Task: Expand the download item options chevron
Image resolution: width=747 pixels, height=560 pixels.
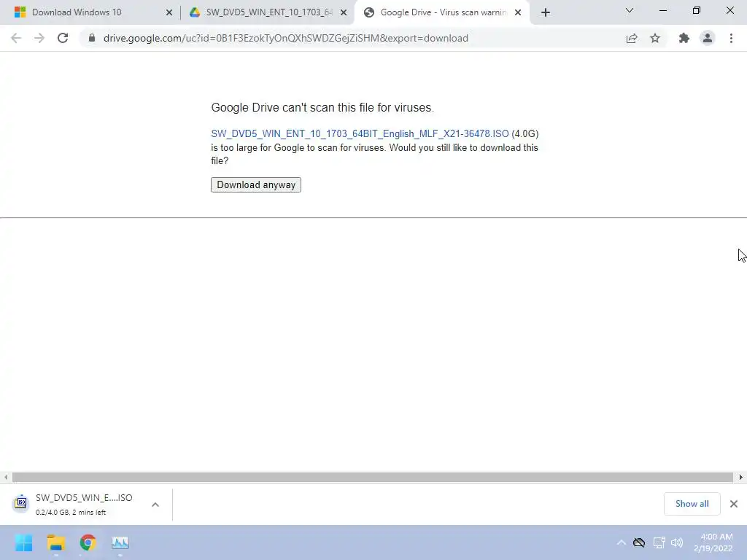Action: 155,505
